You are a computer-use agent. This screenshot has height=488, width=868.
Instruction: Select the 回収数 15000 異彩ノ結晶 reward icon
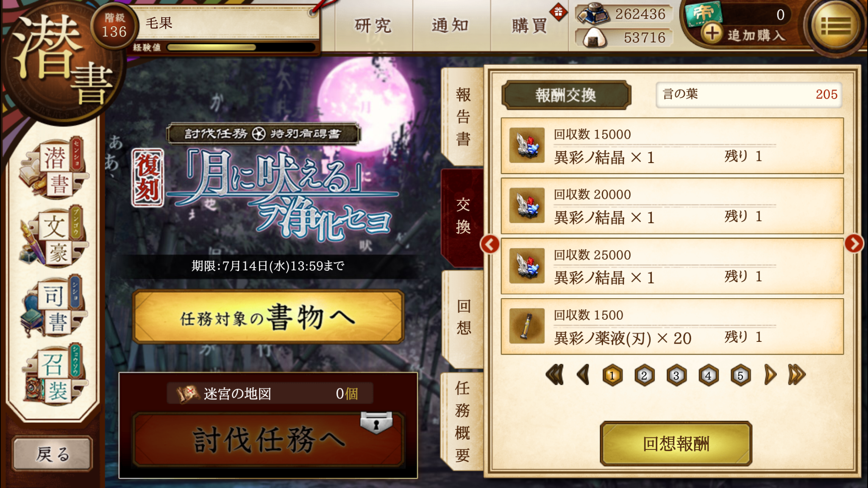point(527,145)
